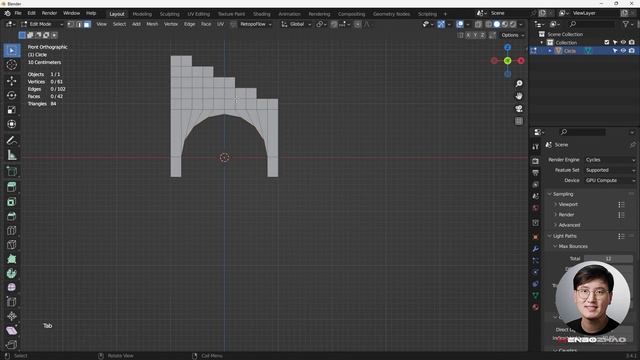Open the Mesh menu

pyautogui.click(x=152, y=24)
